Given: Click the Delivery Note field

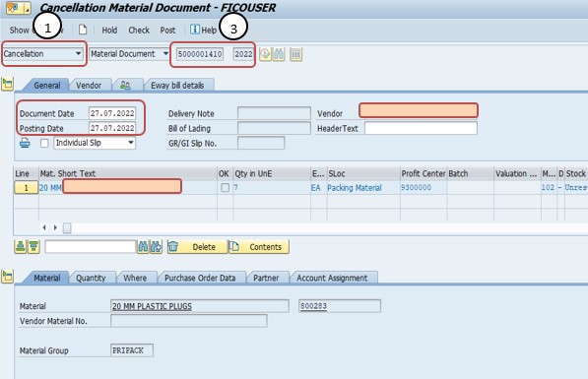Looking at the screenshot, I should click(274, 113).
